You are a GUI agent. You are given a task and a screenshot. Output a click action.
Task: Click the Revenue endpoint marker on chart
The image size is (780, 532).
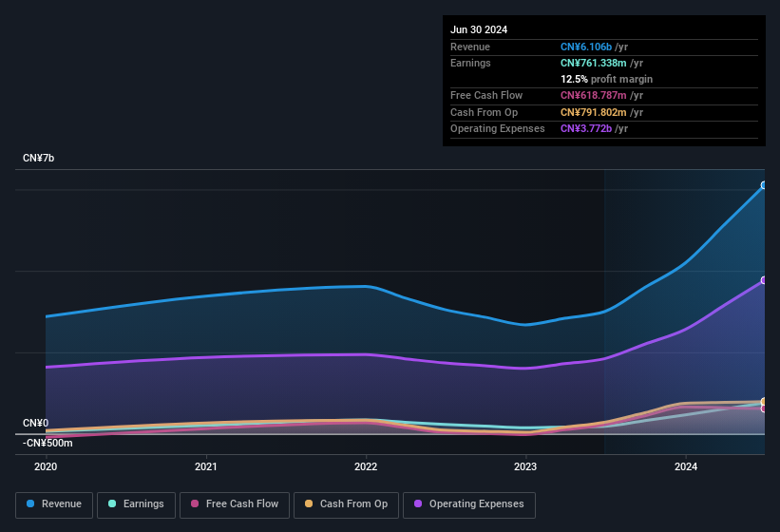coord(764,185)
